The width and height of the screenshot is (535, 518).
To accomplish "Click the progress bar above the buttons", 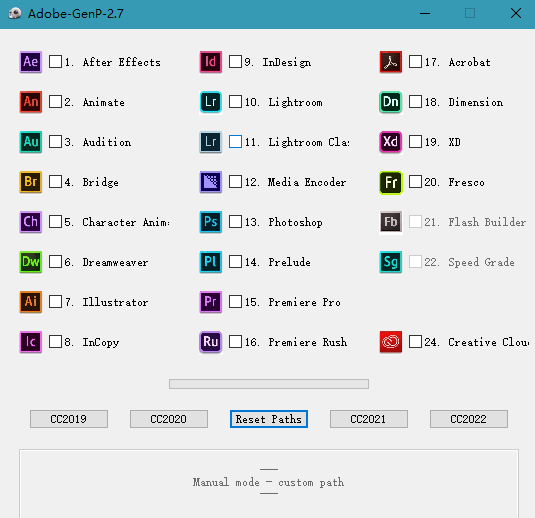I will point(269,384).
